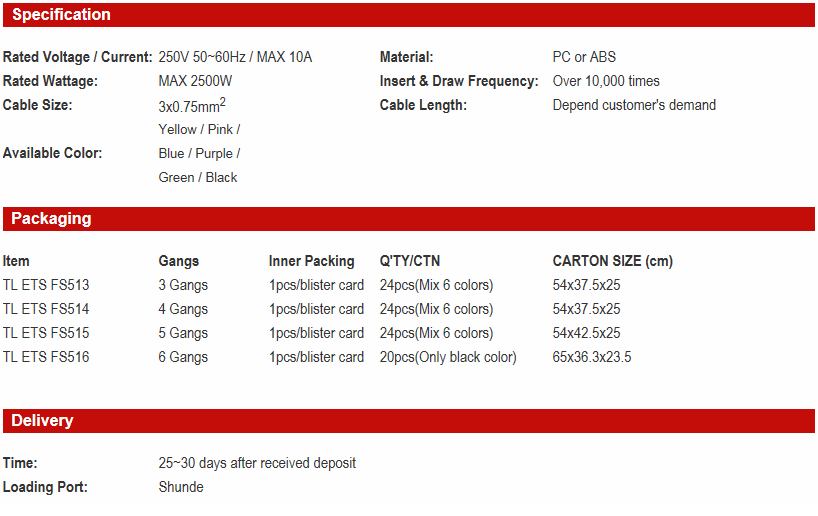Click the Delivery section header
The image size is (818, 516).
coord(42,421)
